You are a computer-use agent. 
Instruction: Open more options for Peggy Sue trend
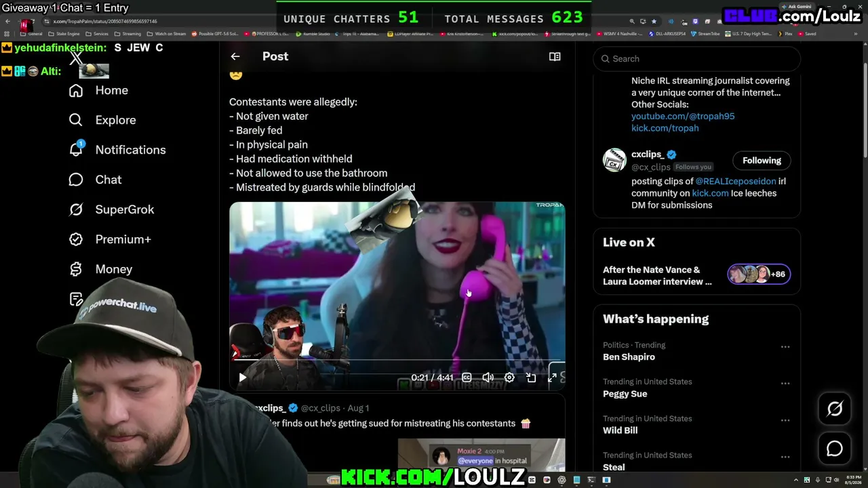785,383
